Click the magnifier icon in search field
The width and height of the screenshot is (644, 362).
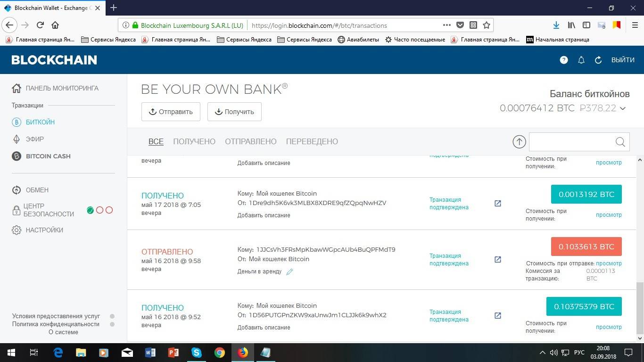620,142
